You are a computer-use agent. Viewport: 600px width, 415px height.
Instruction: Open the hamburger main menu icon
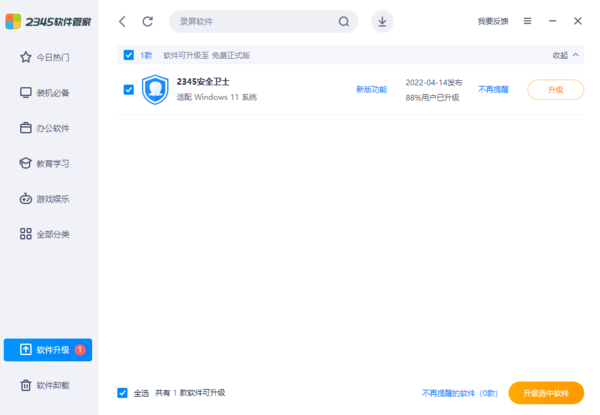[527, 21]
